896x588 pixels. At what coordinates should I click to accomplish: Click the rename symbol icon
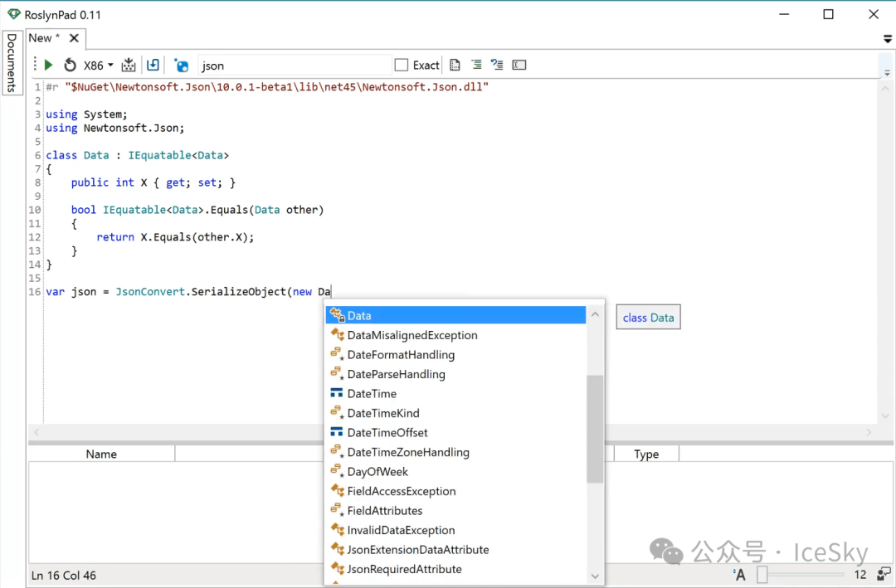pyautogui.click(x=519, y=65)
